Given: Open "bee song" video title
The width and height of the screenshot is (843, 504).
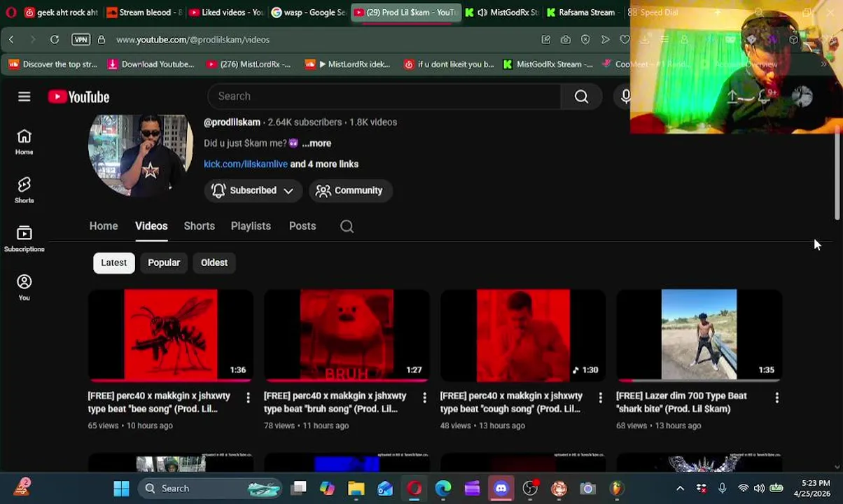Looking at the screenshot, I should pos(159,402).
